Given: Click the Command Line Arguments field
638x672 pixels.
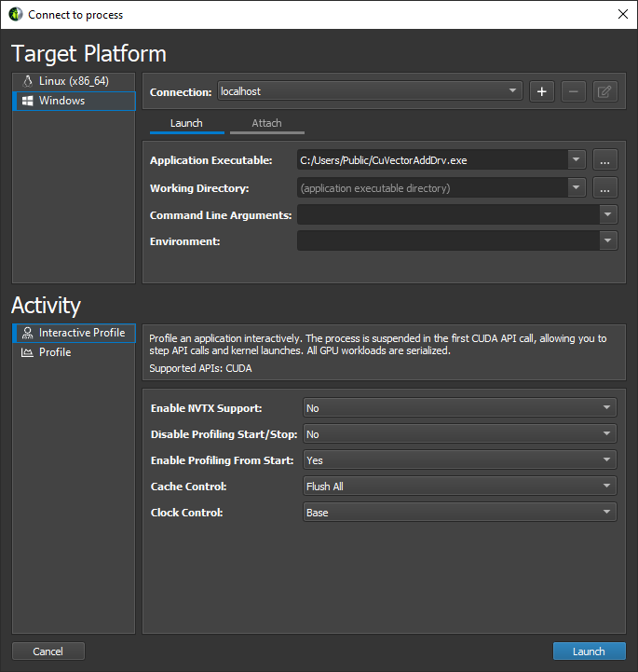Looking at the screenshot, I should 448,214.
